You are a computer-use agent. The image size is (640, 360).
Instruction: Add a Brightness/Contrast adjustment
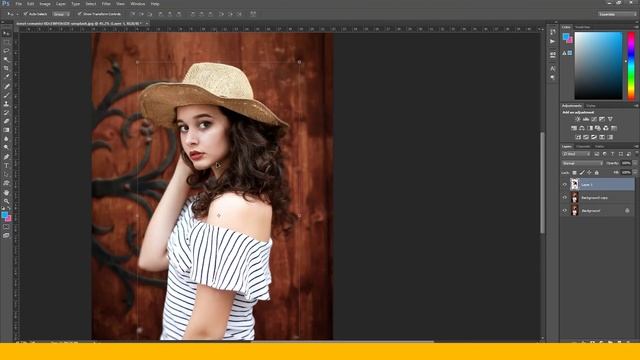pos(578,119)
